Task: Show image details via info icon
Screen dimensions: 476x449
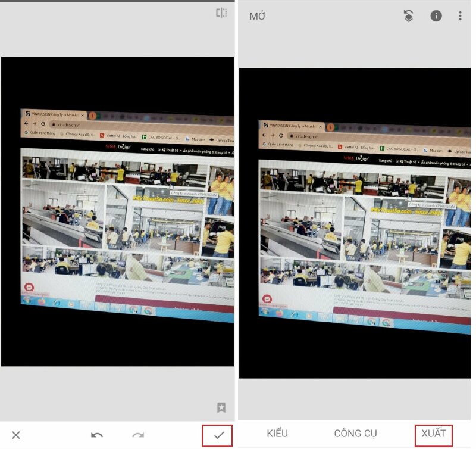Action: (436, 16)
